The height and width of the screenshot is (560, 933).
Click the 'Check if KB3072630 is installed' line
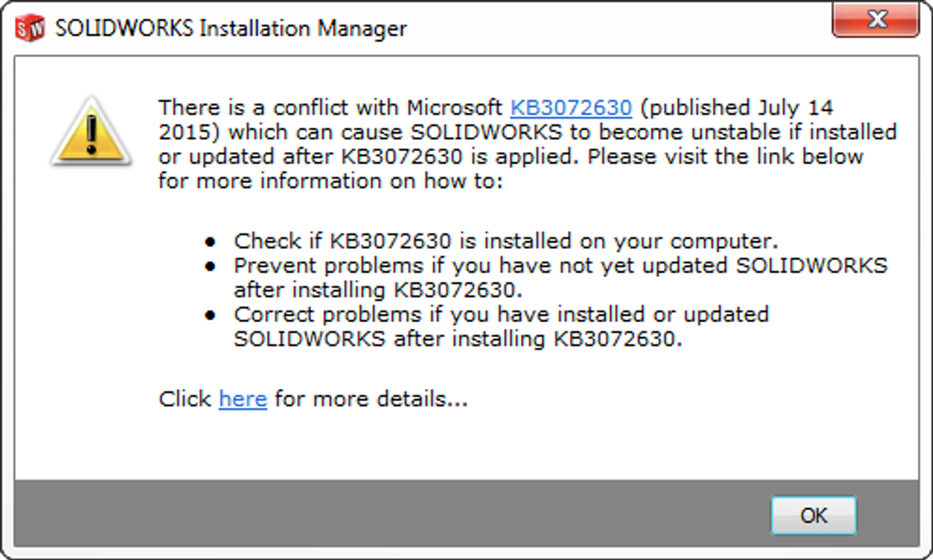[505, 241]
